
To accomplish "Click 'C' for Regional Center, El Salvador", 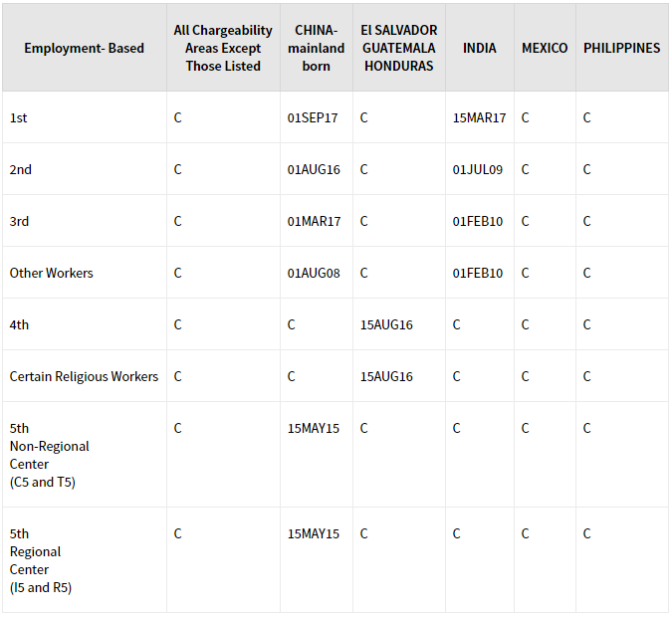I will (x=363, y=533).
